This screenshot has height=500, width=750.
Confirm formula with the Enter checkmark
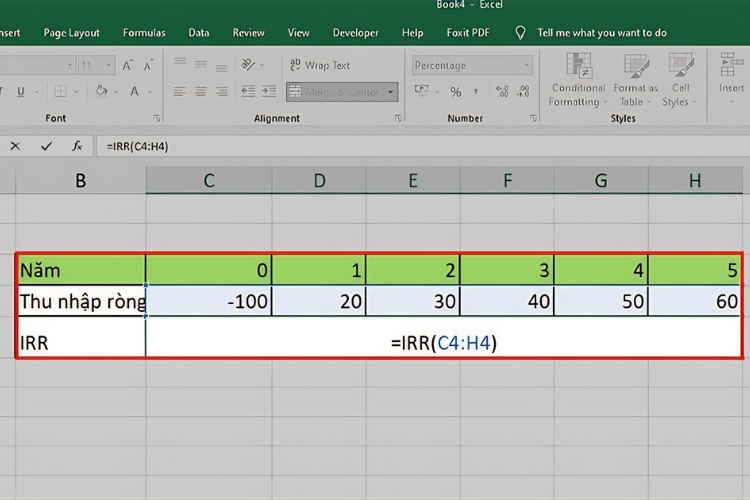pos(46,146)
